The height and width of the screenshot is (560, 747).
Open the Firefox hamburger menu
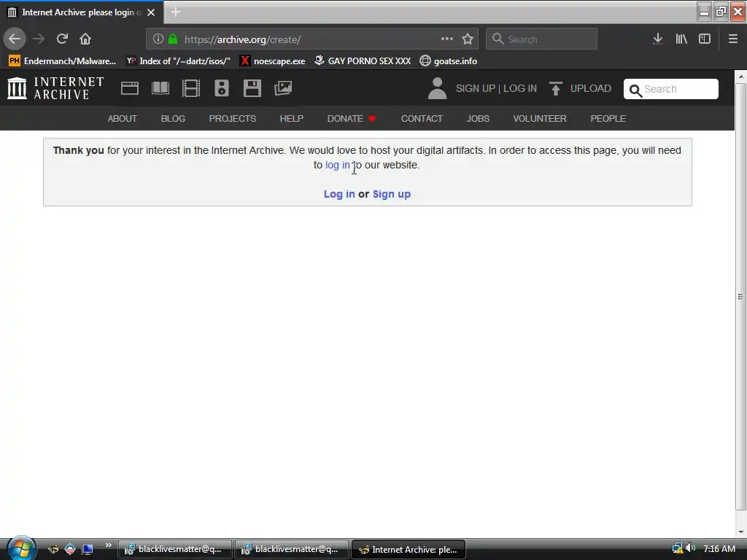point(733,39)
